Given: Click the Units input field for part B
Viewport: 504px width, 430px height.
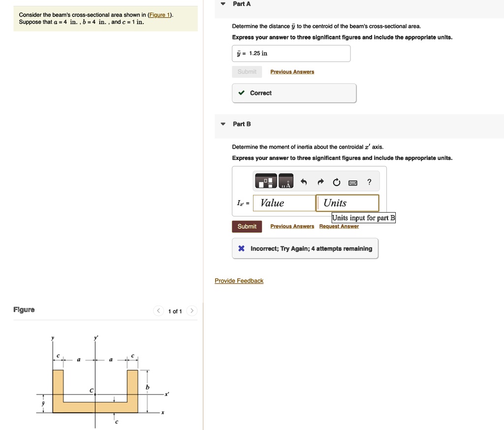Looking at the screenshot, I should (346, 203).
